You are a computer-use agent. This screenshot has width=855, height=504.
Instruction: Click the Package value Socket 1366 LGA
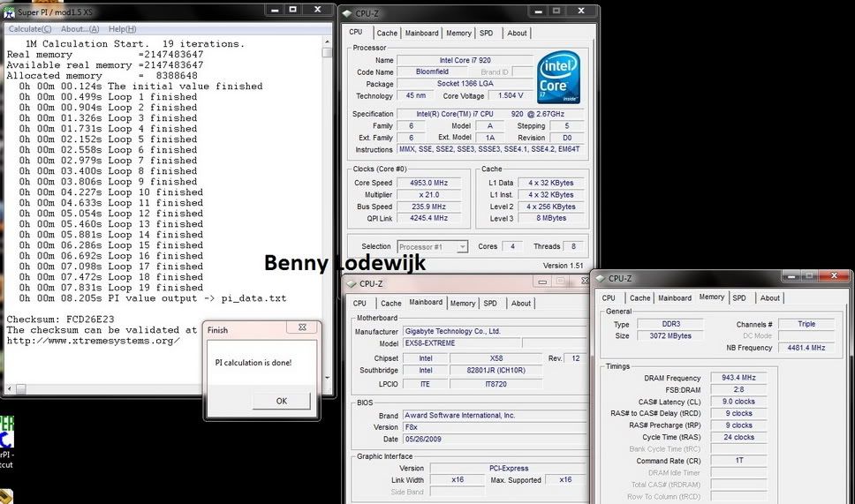click(x=465, y=84)
